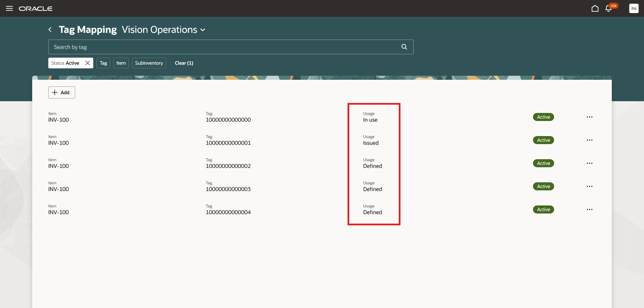The image size is (644, 308).
Task: Open notifications bell showing 106 alerts
Action: (x=608, y=8)
